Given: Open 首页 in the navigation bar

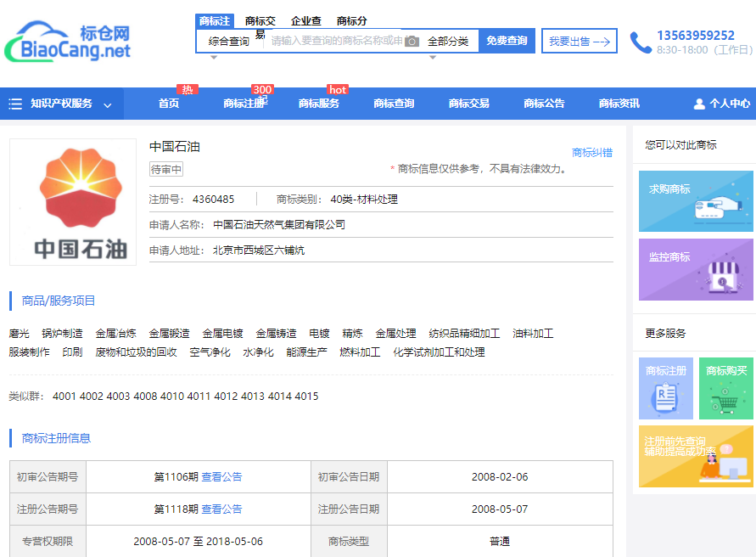Looking at the screenshot, I should [x=169, y=104].
